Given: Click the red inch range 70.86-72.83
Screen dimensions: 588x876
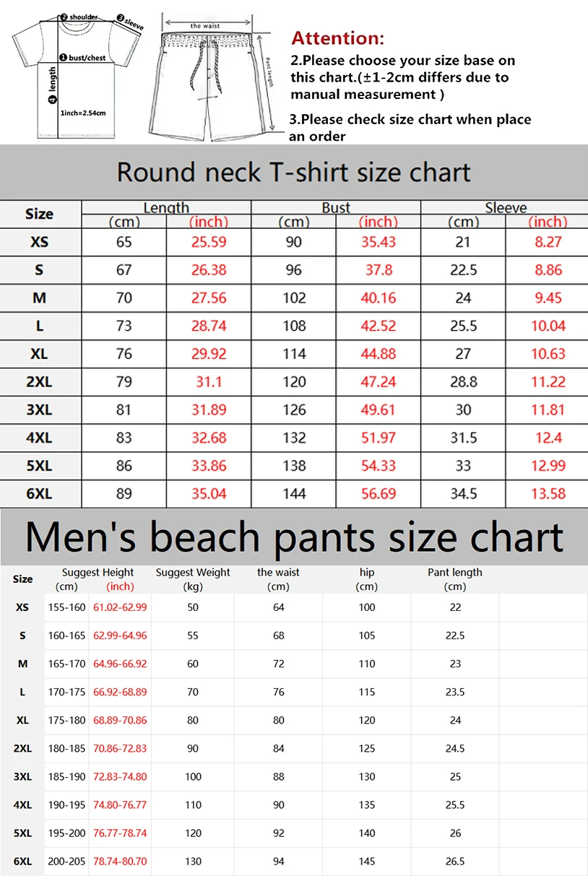Looking at the screenshot, I should coord(120,748).
